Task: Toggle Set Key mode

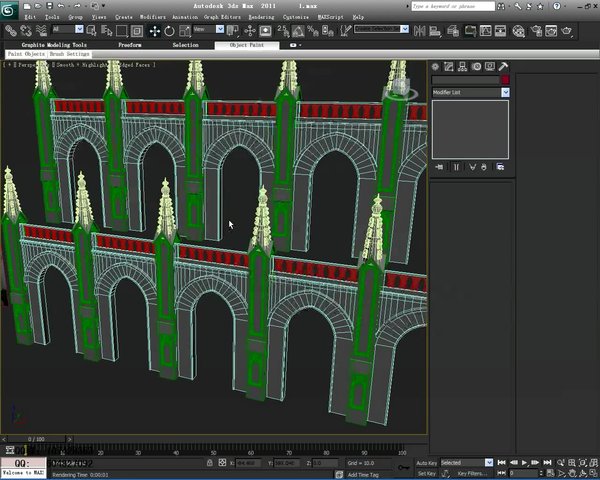Action: 426,473
